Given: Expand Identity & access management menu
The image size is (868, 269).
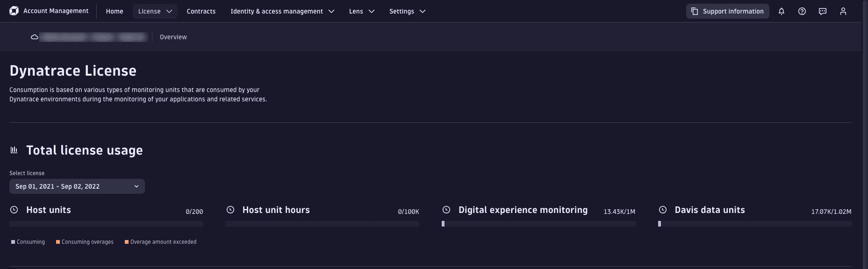Looking at the screenshot, I should [282, 11].
